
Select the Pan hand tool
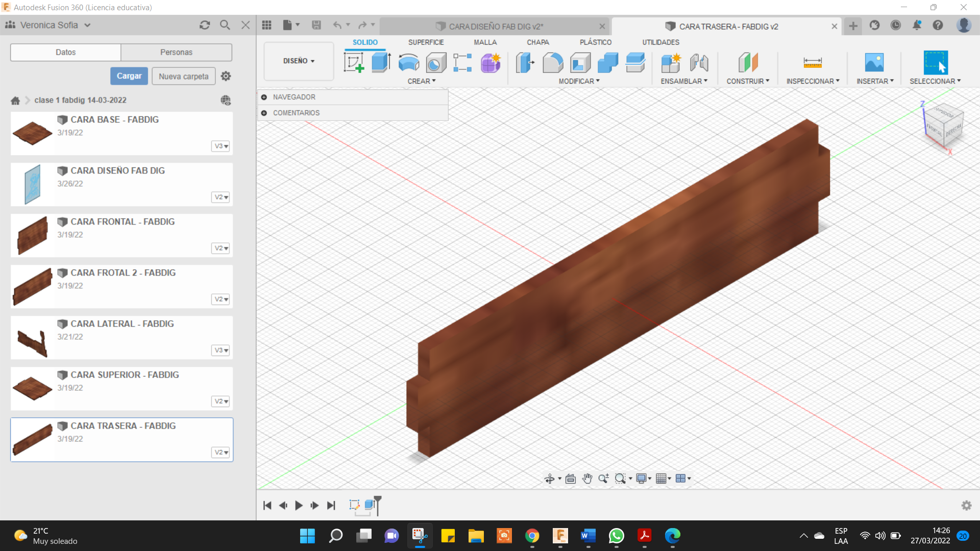pos(587,479)
